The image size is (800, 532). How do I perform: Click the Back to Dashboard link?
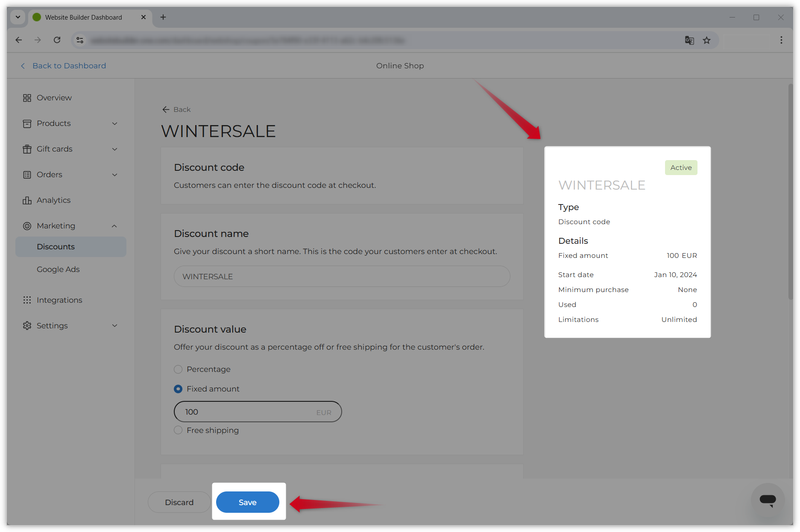69,66
